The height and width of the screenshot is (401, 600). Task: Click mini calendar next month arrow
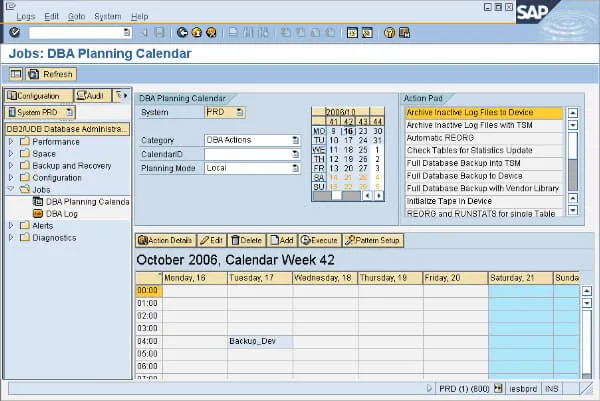pyautogui.click(x=379, y=196)
